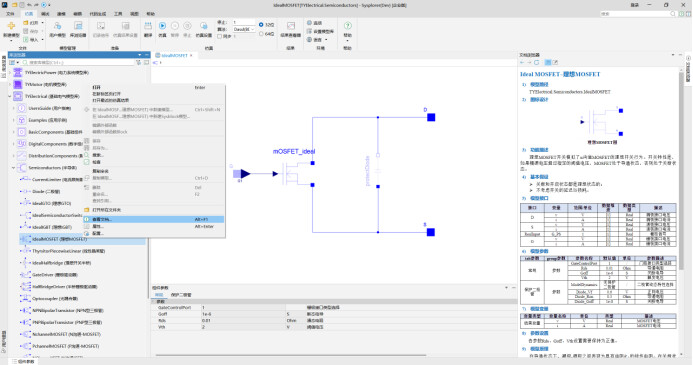Switch to the 代码生成 ribbon tab
The width and height of the screenshot is (693, 365).
click(97, 14)
